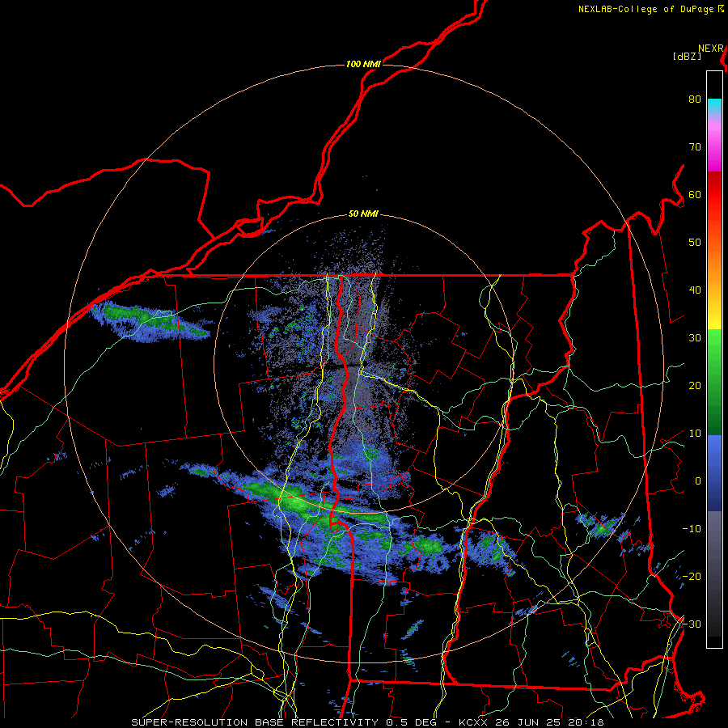Click the -20 value on the dBZ scale

point(692,576)
